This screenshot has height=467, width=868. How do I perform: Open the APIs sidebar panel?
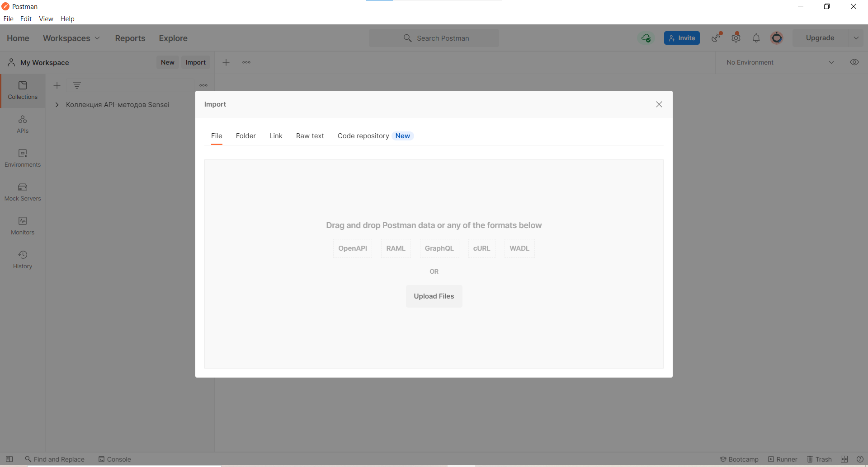tap(23, 125)
